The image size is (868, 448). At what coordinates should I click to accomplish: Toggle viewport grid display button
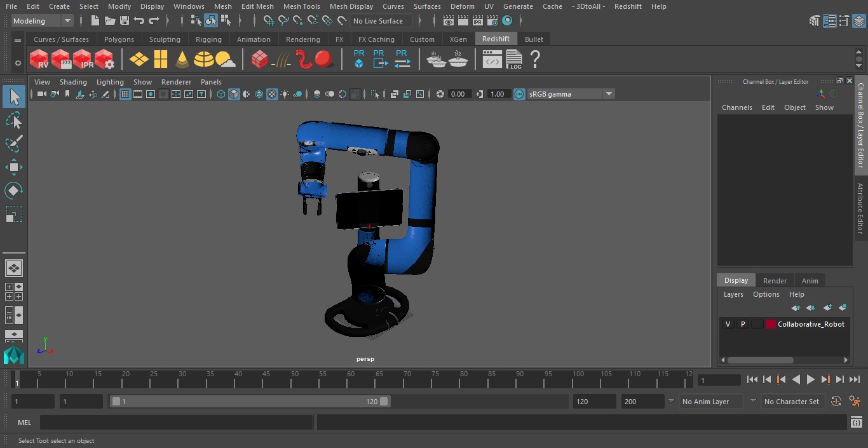pos(125,94)
